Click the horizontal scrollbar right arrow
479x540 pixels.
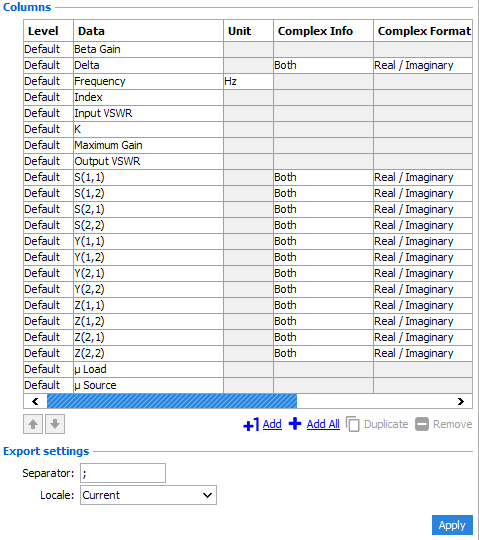pos(461,401)
